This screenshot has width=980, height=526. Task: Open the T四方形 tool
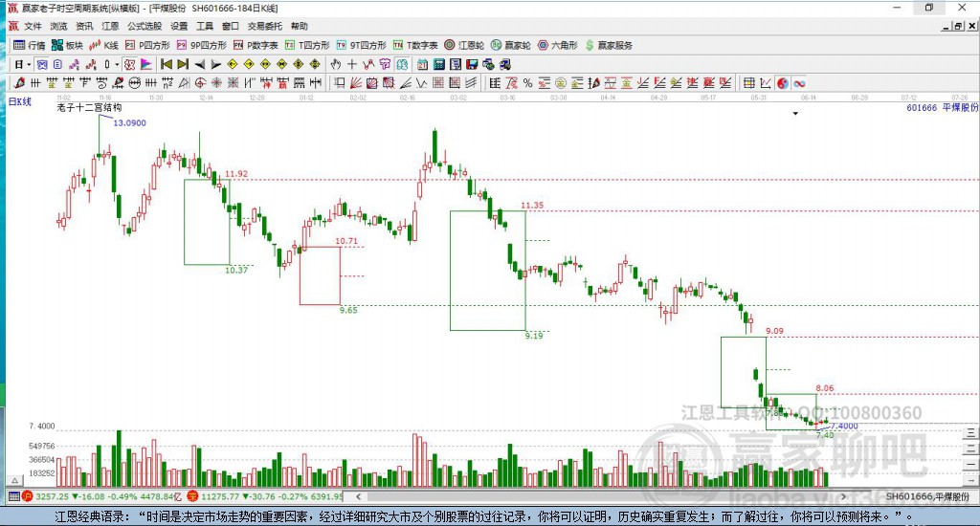(x=307, y=45)
